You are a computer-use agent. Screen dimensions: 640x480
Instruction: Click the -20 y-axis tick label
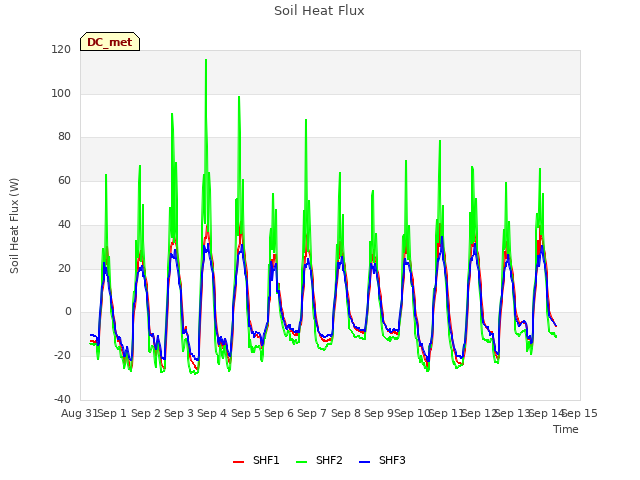(62, 356)
